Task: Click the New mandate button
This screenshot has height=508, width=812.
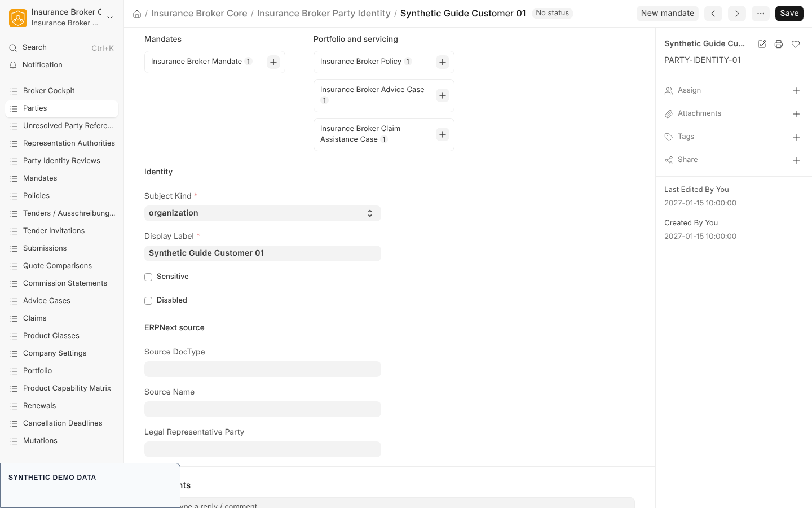Action: [668, 14]
